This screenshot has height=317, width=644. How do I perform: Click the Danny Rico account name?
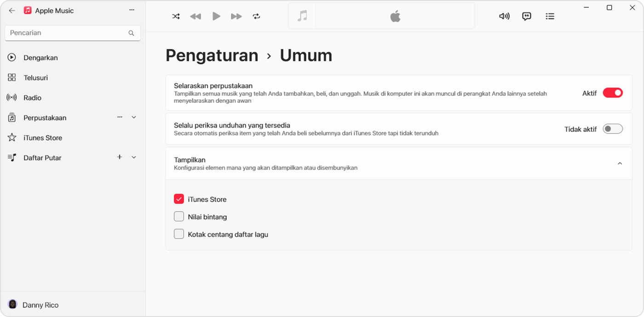[x=40, y=305]
